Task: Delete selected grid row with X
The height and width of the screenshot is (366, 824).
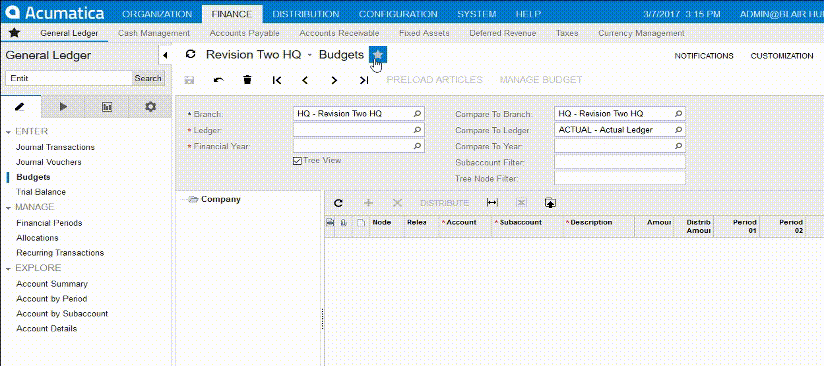Action: [x=398, y=203]
